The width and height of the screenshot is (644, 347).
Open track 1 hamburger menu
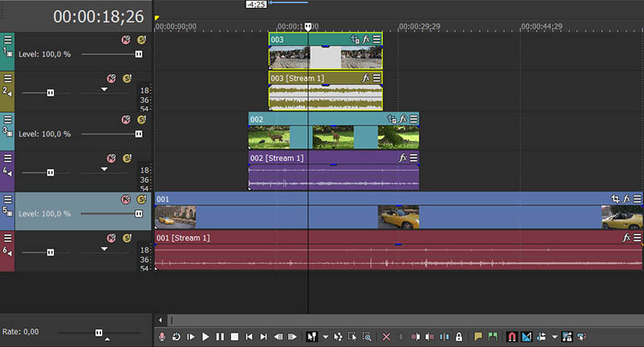point(8,39)
